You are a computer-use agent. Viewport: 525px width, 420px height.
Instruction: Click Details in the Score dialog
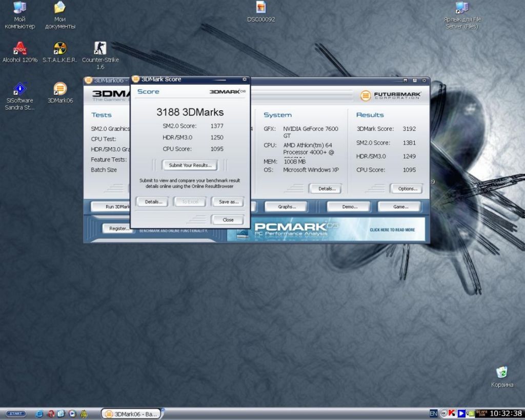coord(153,202)
